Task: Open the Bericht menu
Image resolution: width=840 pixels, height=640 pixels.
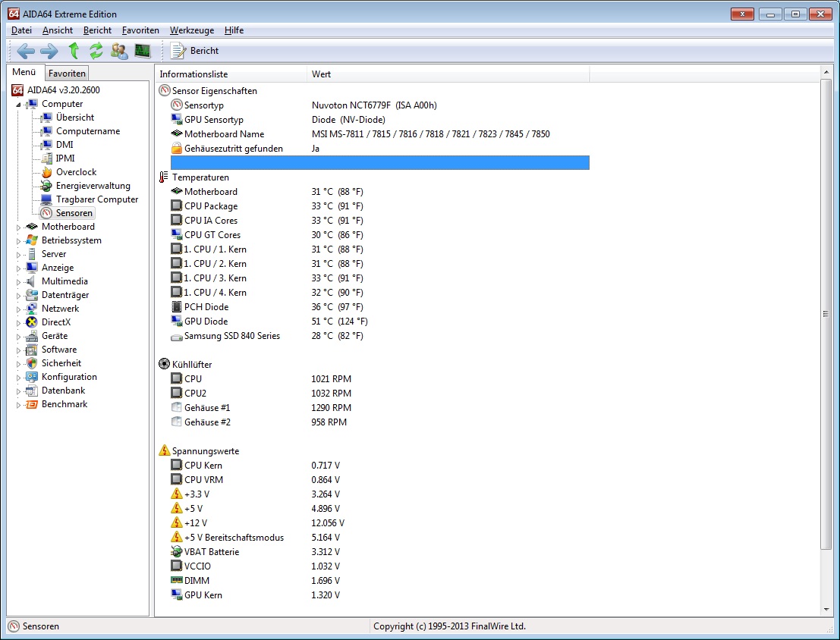Action: (97, 30)
